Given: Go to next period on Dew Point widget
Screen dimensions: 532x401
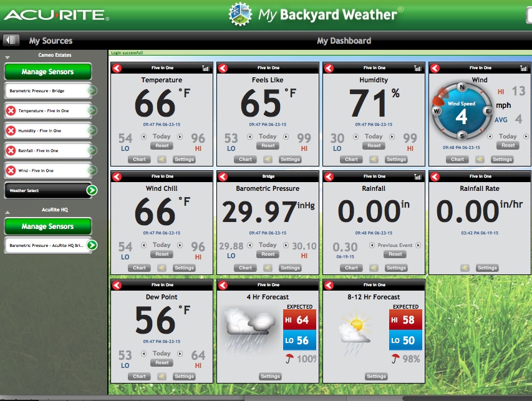Looking at the screenshot, I should tap(180, 354).
